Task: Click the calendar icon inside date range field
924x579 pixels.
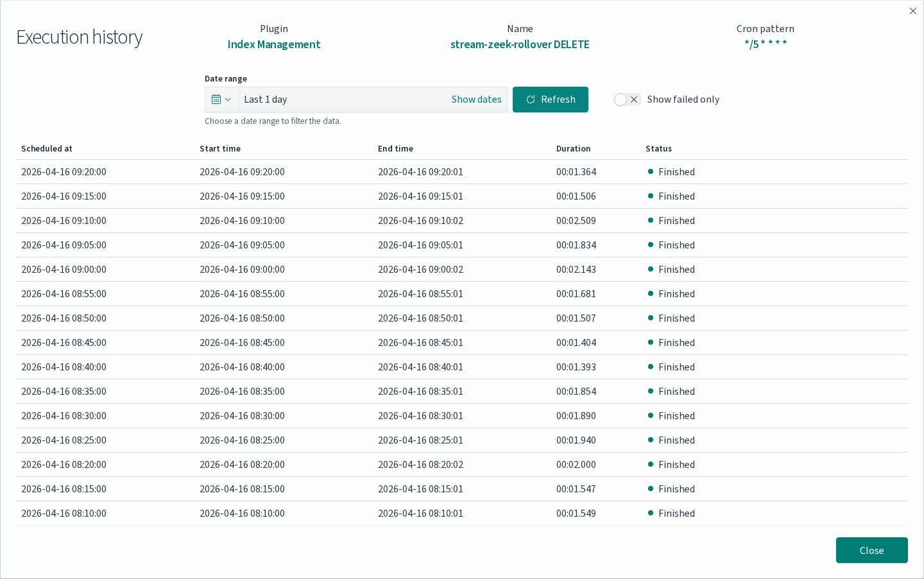Action: pyautogui.click(x=217, y=99)
